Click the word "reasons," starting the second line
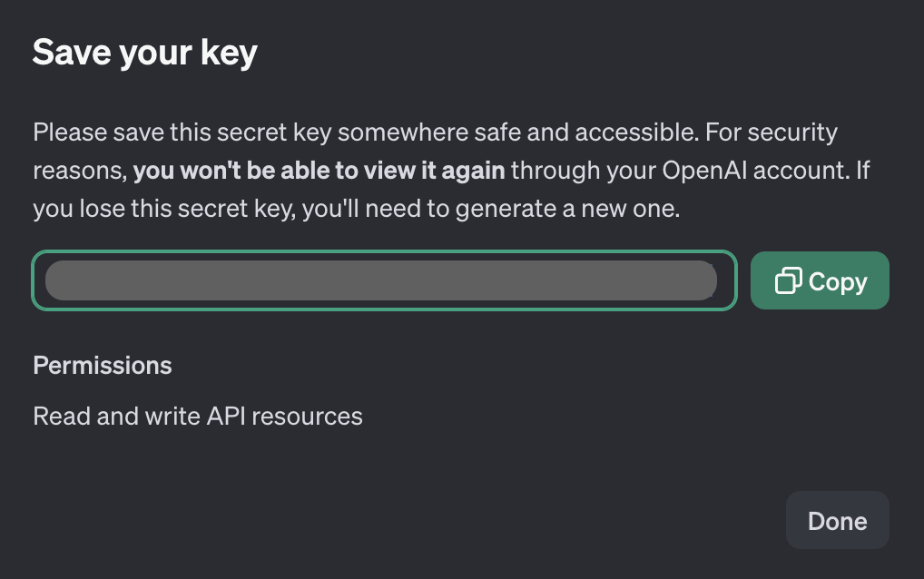This screenshot has height=579, width=924. pyautogui.click(x=80, y=171)
